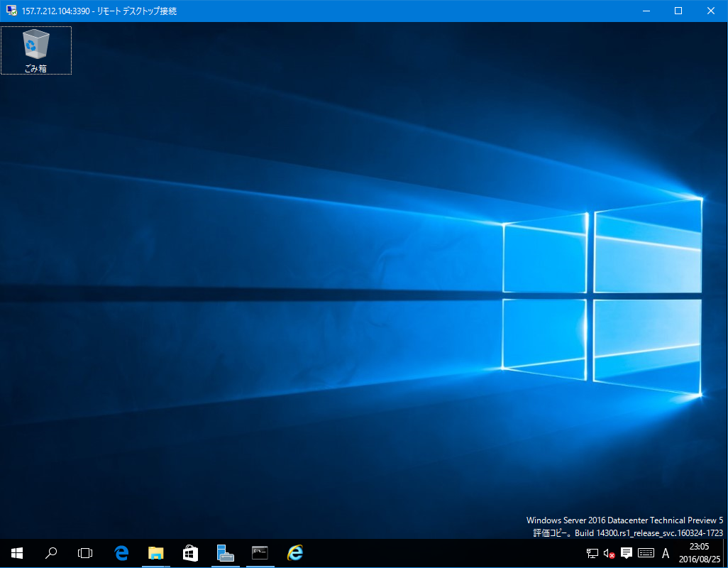This screenshot has height=568, width=728.
Task: Open the Windows Start menu
Action: (x=17, y=553)
